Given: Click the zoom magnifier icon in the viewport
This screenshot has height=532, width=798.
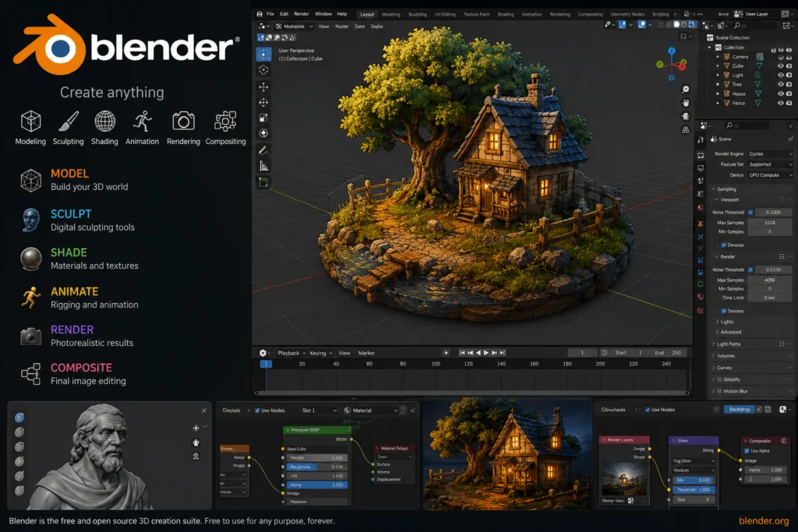Looking at the screenshot, I should point(686,90).
